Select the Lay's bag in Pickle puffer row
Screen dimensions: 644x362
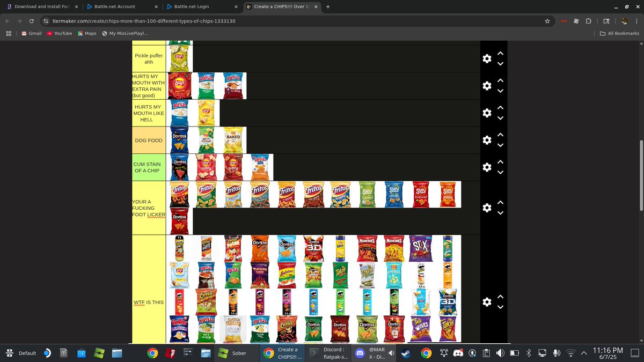point(180,58)
